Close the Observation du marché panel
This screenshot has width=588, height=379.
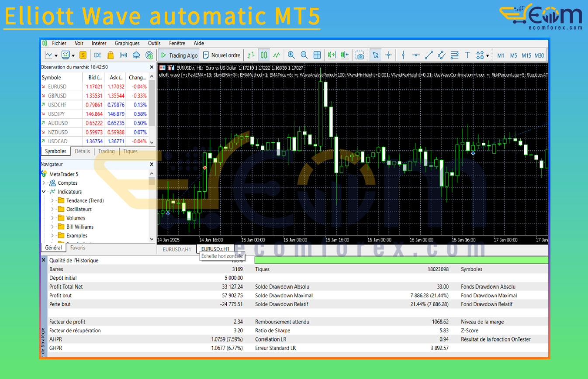tap(152, 67)
